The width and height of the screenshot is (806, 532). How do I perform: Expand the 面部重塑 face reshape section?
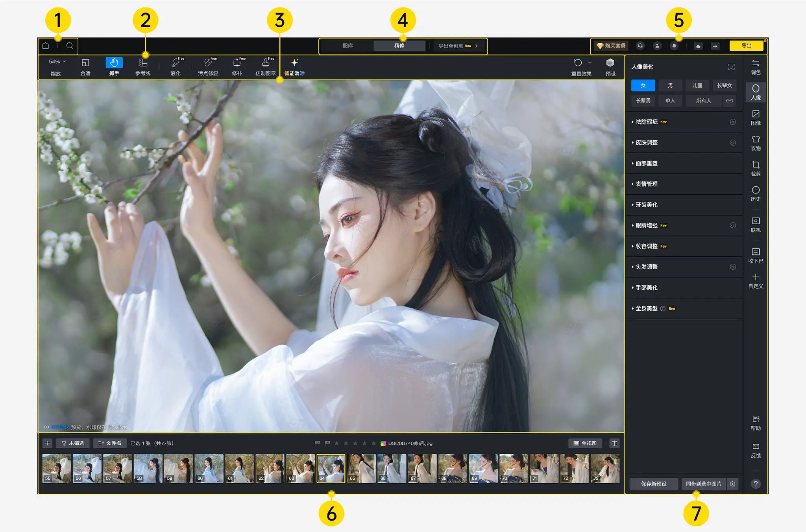647,163
